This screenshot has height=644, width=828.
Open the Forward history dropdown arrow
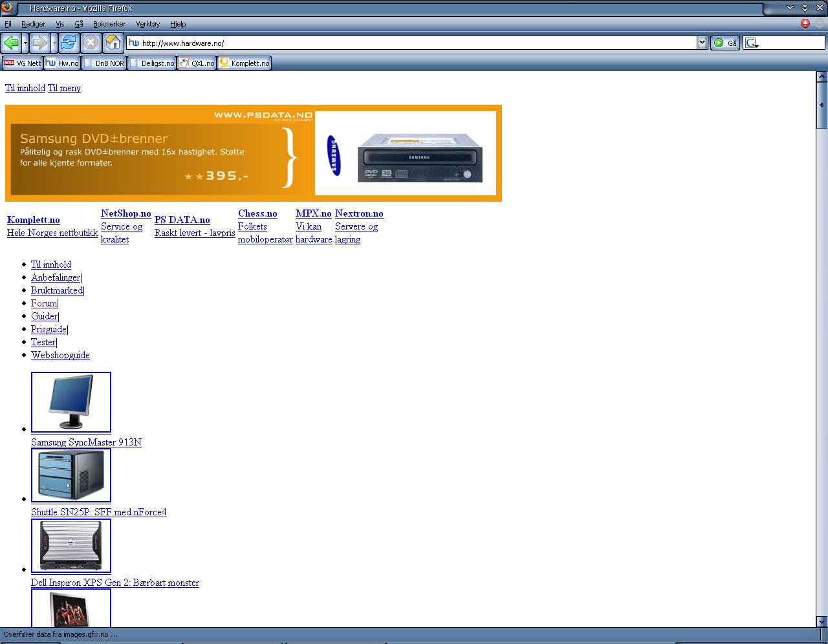(x=54, y=43)
